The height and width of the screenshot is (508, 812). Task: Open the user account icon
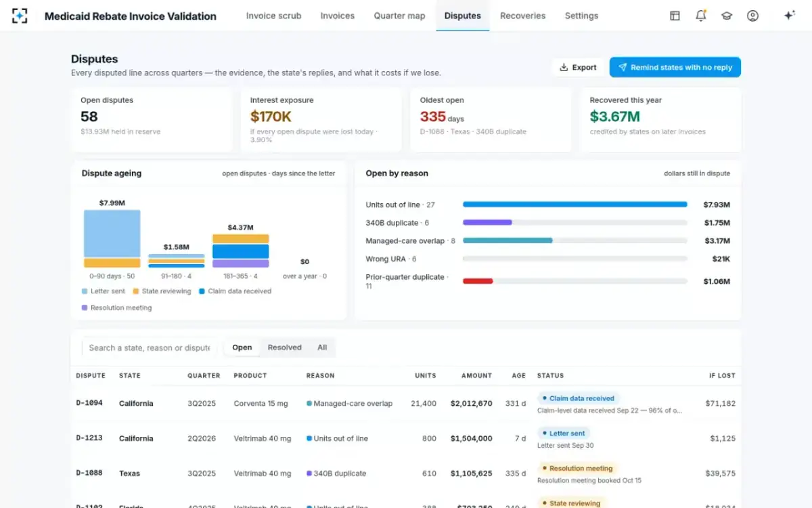point(752,16)
